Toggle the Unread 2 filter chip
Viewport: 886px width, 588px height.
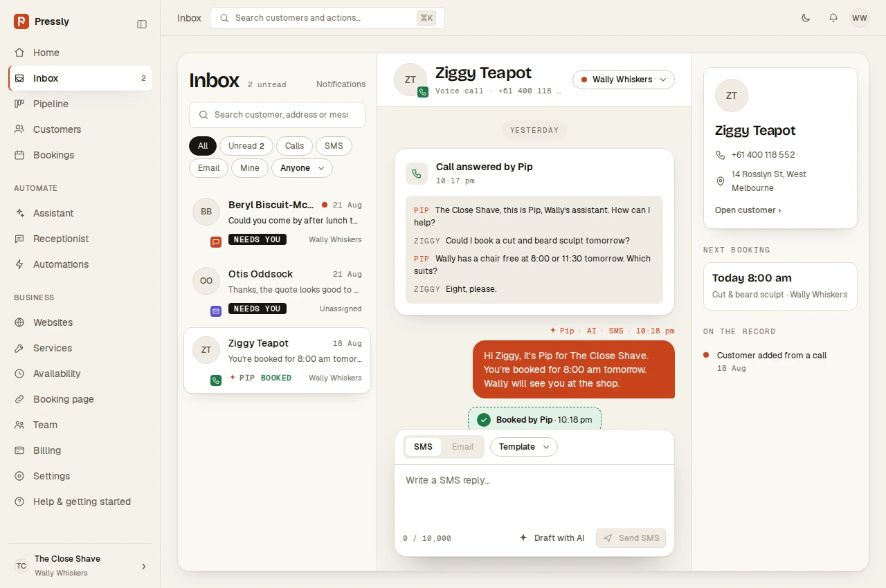pyautogui.click(x=246, y=146)
